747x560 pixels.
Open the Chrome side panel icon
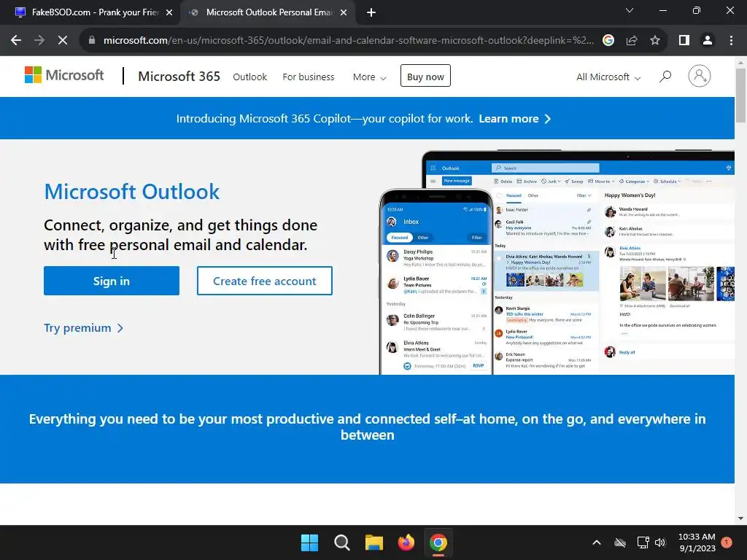tap(684, 41)
